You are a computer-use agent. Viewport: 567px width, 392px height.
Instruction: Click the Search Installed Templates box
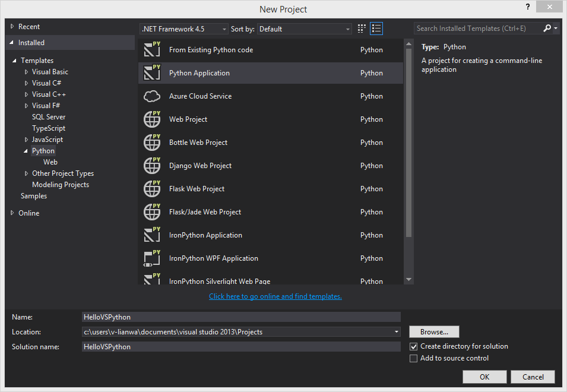(477, 28)
